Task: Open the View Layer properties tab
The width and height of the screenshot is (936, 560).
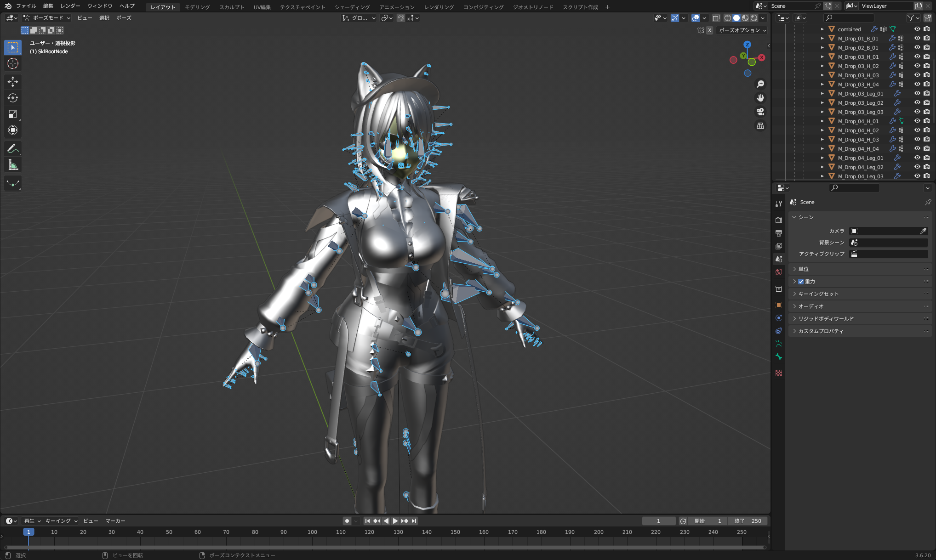Action: 779,246
